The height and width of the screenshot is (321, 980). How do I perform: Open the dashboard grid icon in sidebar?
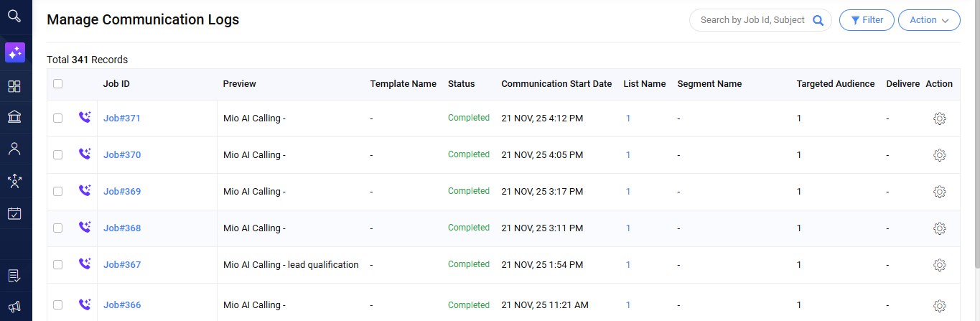pos(14,87)
